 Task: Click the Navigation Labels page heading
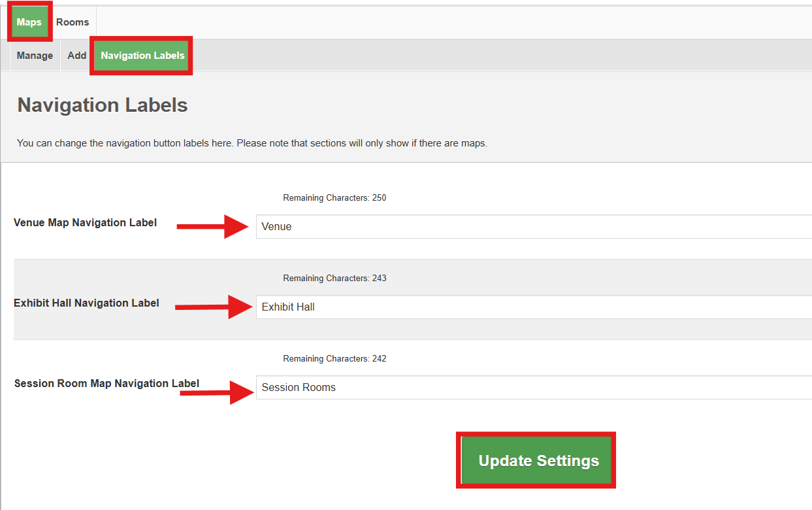[103, 105]
